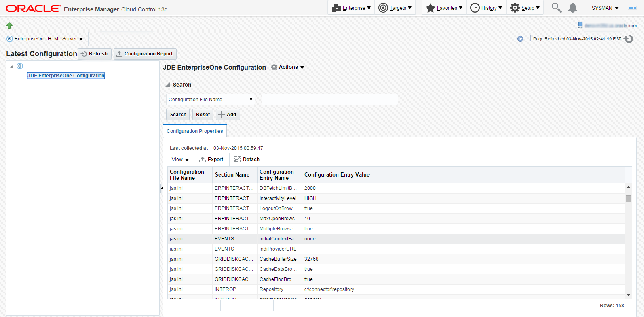Viewport: 644px width, 317px height.
Task: Open the notifications bell icon
Action: 572,8
